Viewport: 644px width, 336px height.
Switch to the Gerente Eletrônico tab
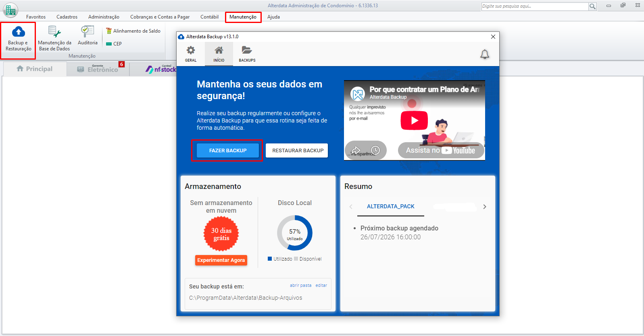click(98, 69)
